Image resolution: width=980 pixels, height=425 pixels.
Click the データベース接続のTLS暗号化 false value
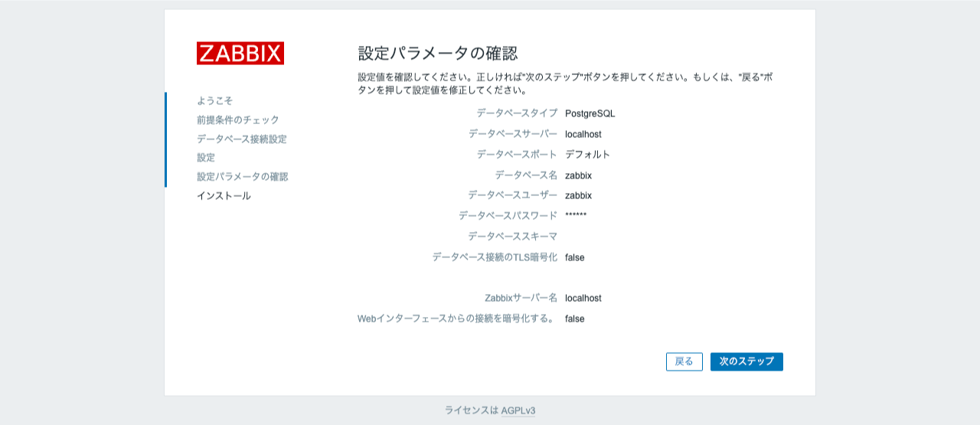click(x=575, y=257)
